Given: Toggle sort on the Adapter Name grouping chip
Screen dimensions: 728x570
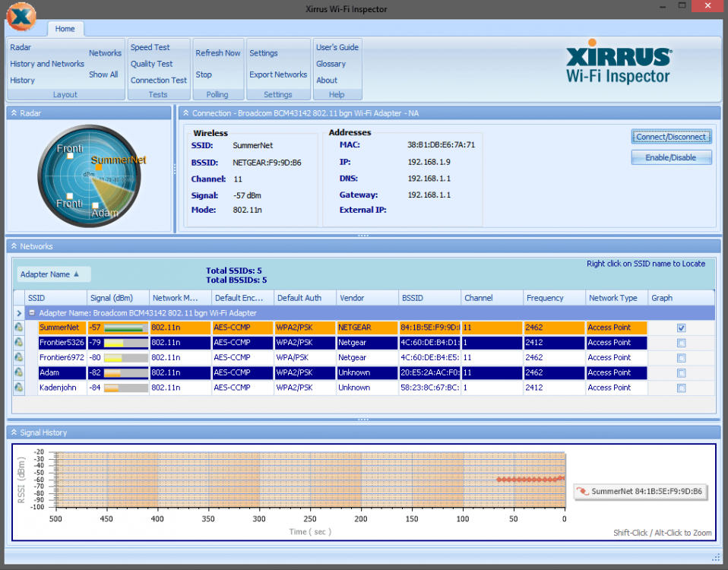Looking at the screenshot, I should click(54, 274).
